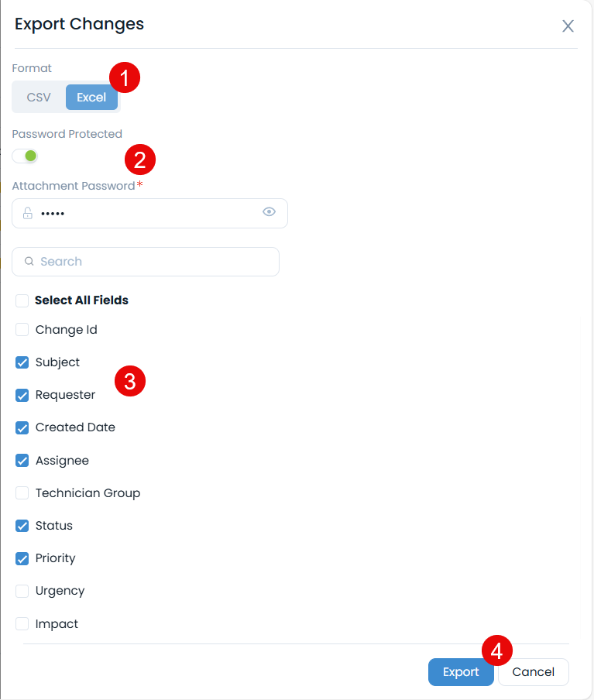Enable the Change Id field checkbox
Screen dimensions: 594x700
tap(22, 330)
